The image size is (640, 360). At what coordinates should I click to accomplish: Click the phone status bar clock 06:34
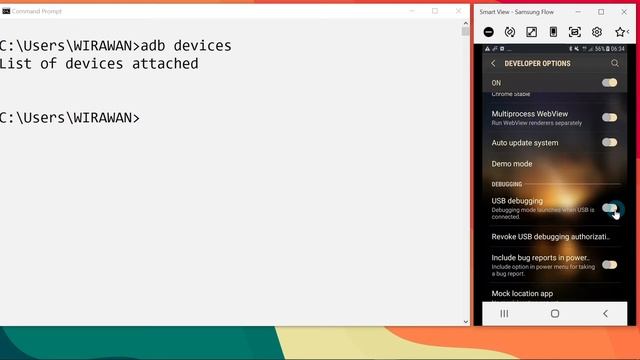point(618,49)
